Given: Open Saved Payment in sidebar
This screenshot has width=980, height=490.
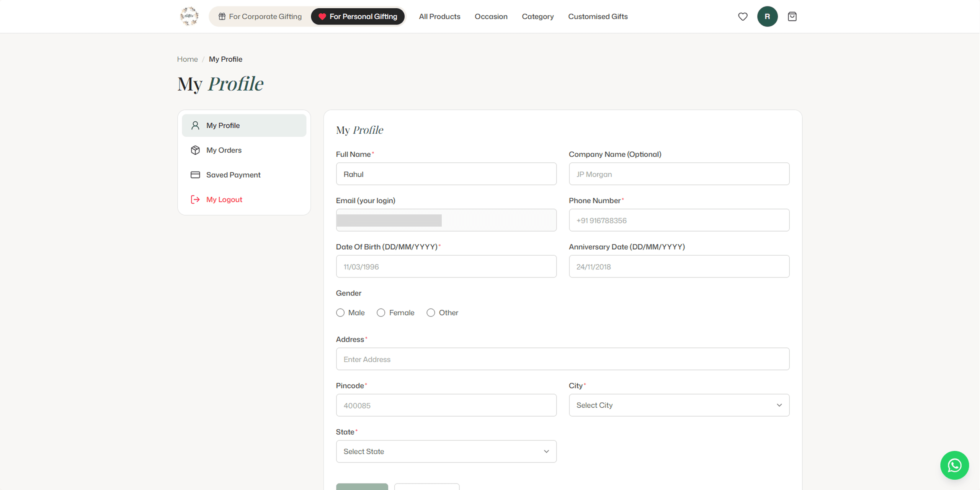Looking at the screenshot, I should point(244,175).
